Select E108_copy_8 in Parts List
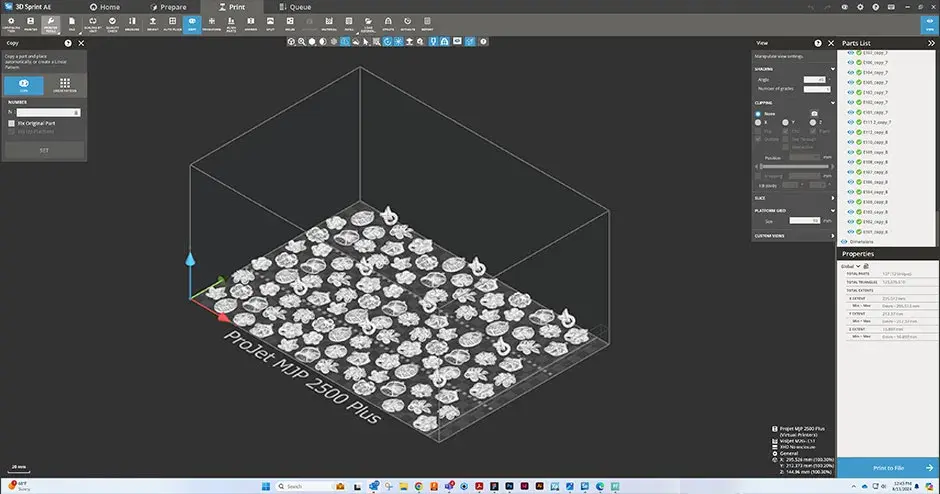940x494 pixels. [x=875, y=162]
